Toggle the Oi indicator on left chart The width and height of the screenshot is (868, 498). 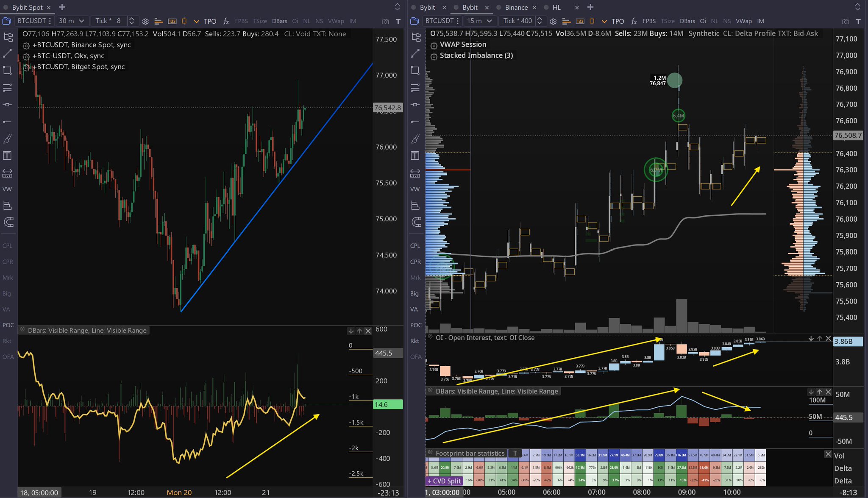pyautogui.click(x=295, y=21)
